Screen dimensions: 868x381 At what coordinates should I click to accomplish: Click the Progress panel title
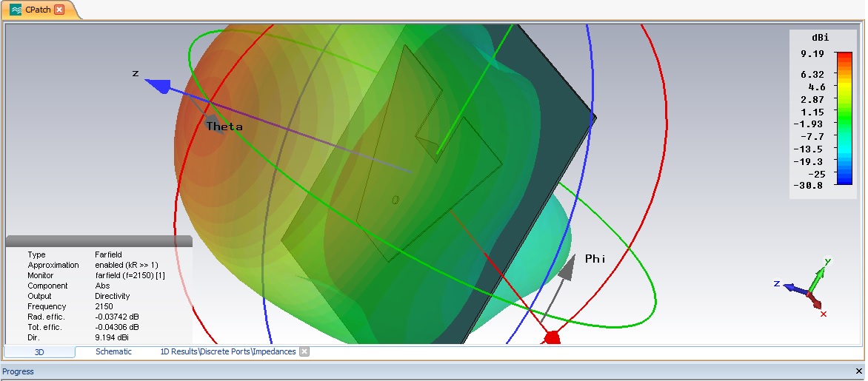click(19, 371)
